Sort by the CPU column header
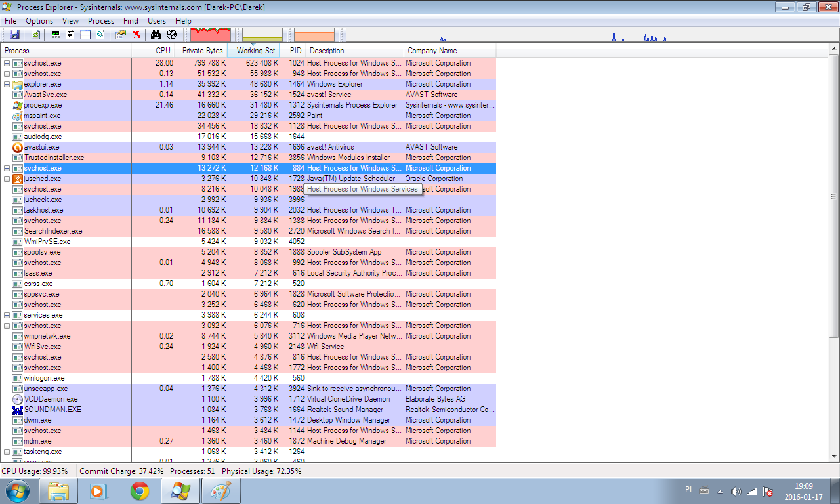Screen dimensions: 840x504 (x=154, y=51)
